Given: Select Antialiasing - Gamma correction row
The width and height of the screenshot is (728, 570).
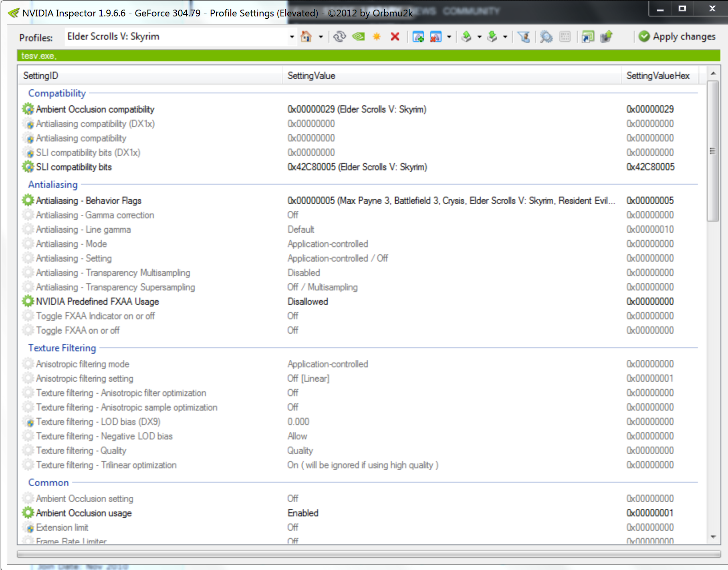Looking at the screenshot, I should [360, 215].
